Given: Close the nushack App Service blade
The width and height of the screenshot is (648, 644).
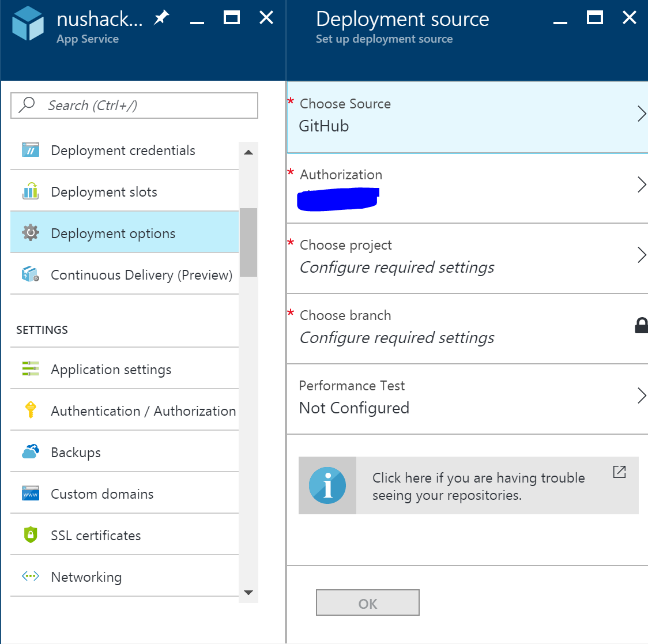Looking at the screenshot, I should coord(266,17).
